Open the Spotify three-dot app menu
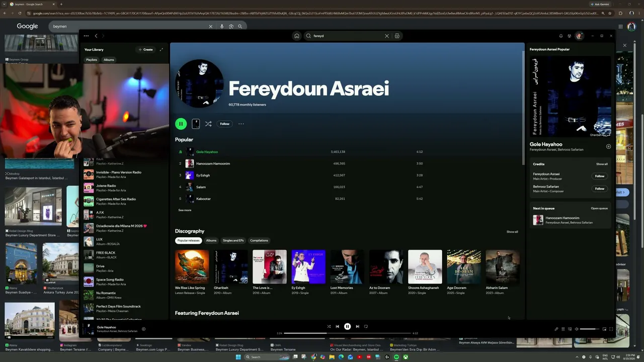This screenshot has height=362, width=644. (x=86, y=36)
